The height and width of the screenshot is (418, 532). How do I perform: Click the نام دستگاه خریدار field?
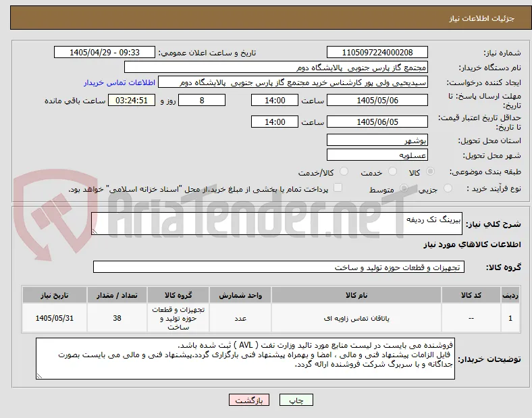coord(276,67)
